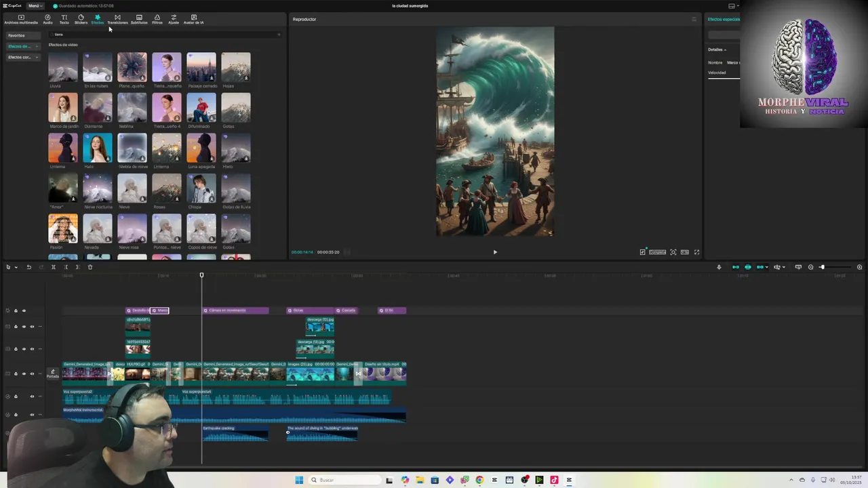Open the Audio tab

[47, 19]
